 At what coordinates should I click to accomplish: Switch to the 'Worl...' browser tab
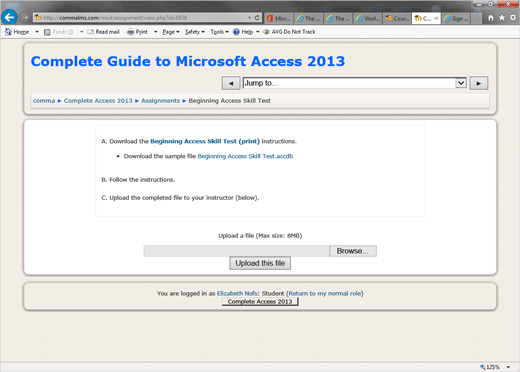[368, 18]
